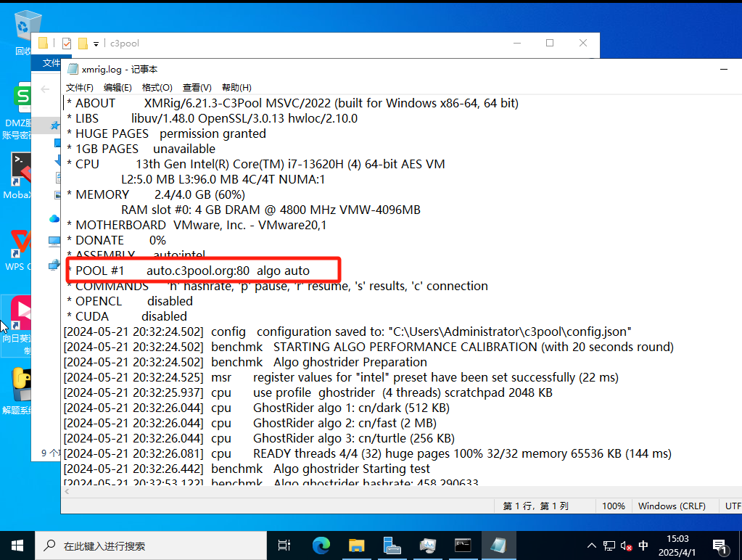Screen dimensions: 742x560
Task: Click the new folder icon in c3pool toolbar
Action: pos(83,44)
